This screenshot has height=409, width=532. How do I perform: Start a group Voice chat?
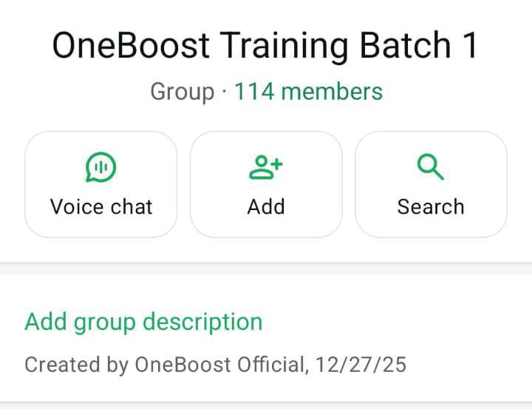click(101, 184)
